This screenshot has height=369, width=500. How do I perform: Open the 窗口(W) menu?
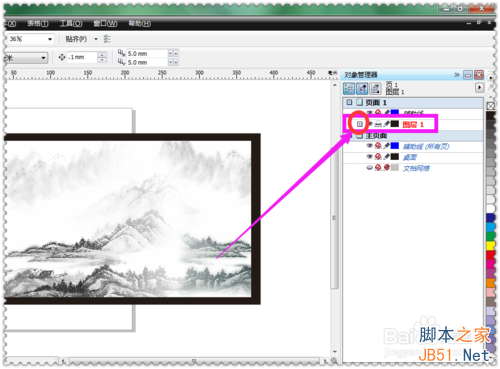(105, 23)
